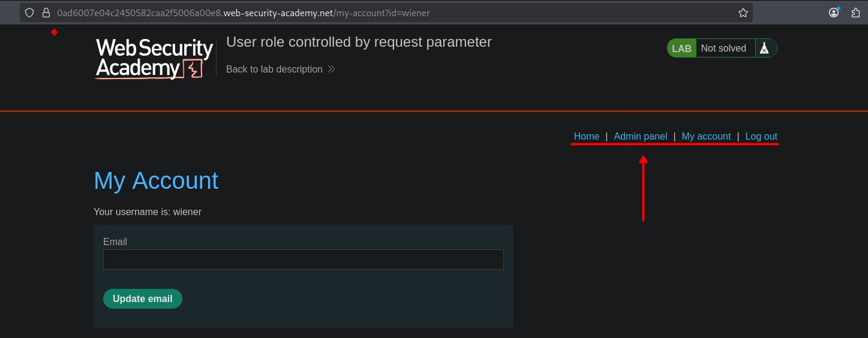Image resolution: width=868 pixels, height=338 pixels.
Task: Bookmark this page with the star icon
Action: point(743,13)
